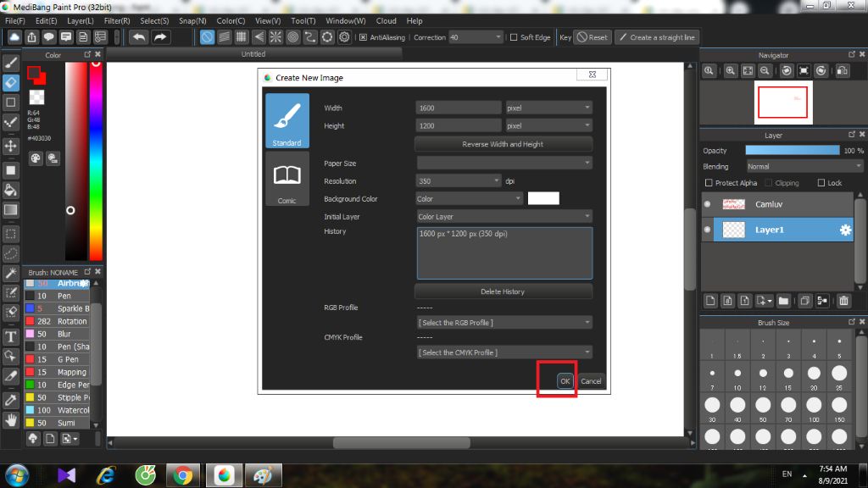Viewport: 868px width, 488px height.
Task: Open snap settings gear icon
Action: tap(344, 37)
